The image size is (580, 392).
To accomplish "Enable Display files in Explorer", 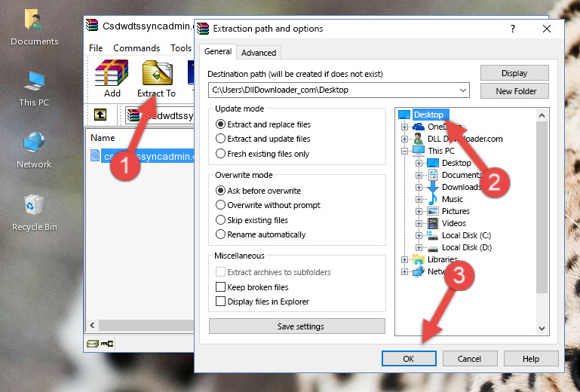I will (220, 302).
